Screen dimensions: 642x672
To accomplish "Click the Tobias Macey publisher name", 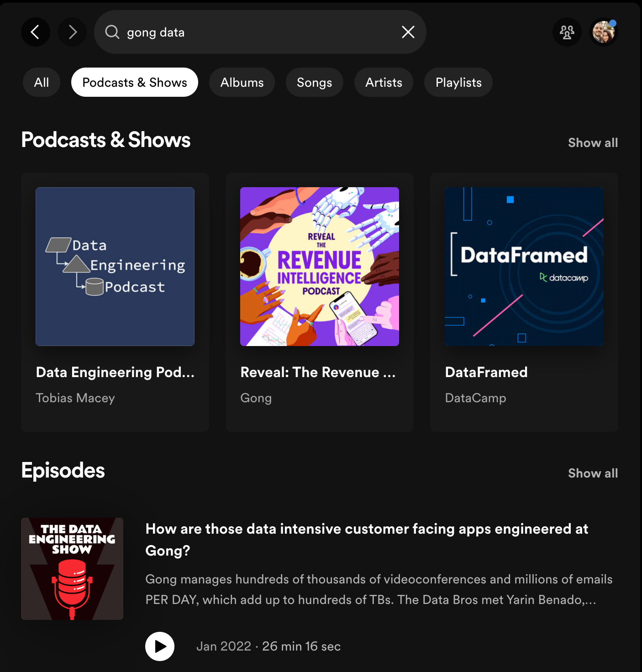I will click(x=75, y=398).
